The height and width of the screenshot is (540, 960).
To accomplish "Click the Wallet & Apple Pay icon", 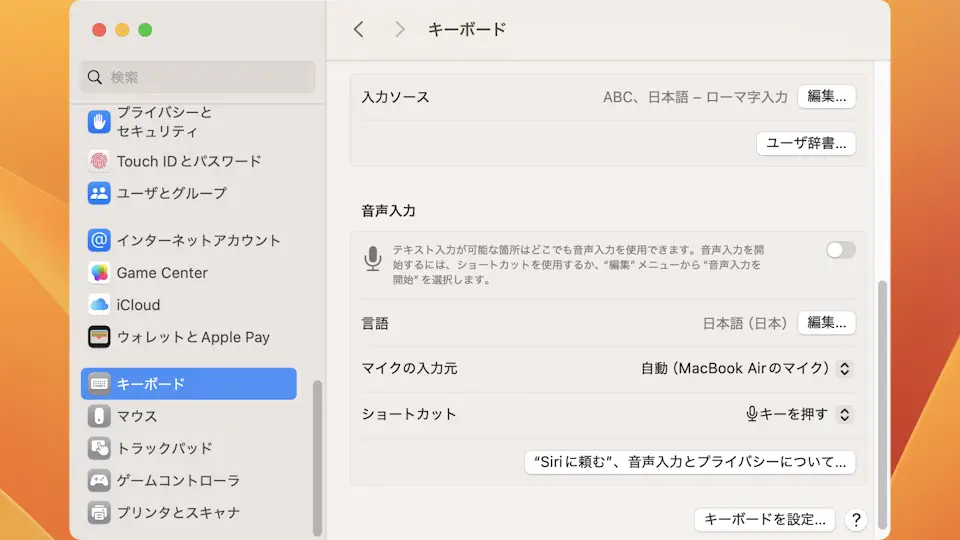I will pos(99,337).
